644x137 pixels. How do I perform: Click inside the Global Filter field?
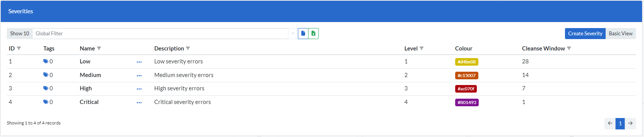click(160, 33)
